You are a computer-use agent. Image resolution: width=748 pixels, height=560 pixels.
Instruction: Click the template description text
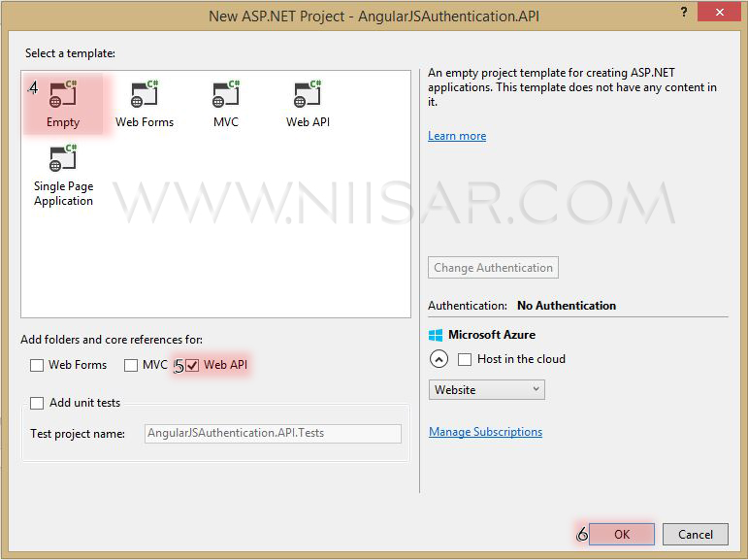(x=572, y=87)
